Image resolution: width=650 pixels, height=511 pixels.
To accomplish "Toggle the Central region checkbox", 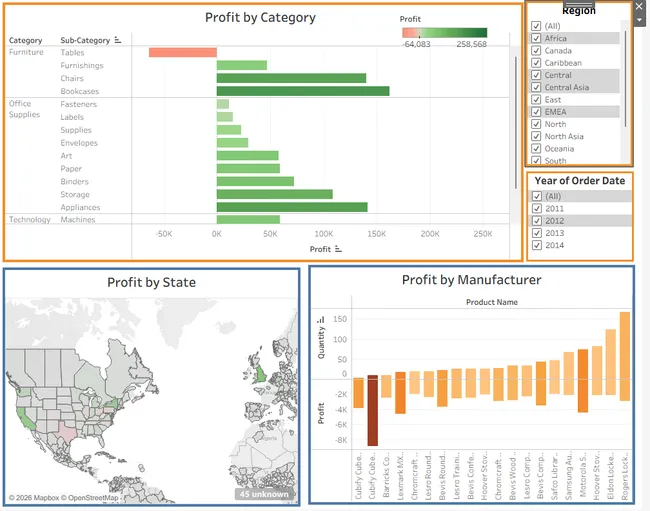I will 536,75.
